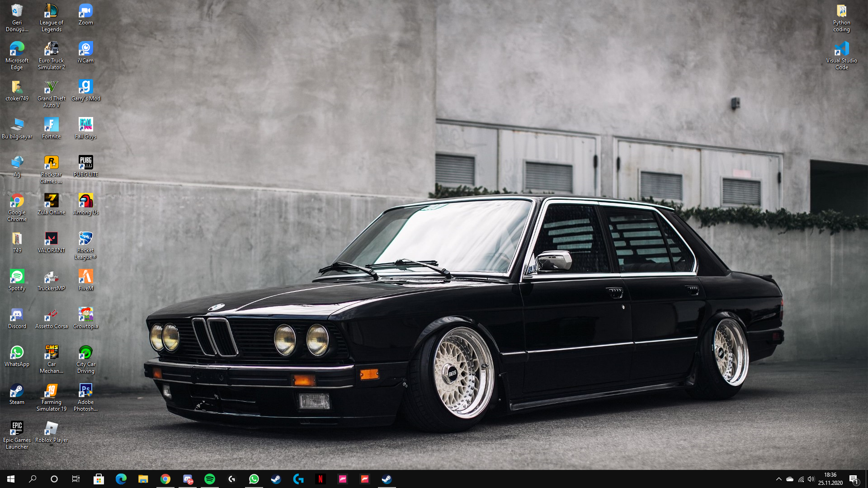This screenshot has width=868, height=488.
Task: Open Task View on the taskbar
Action: click(76, 479)
